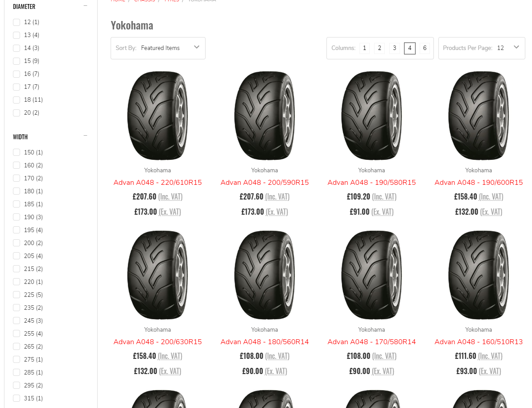532x408 pixels.
Task: Set column layout to 6
Action: click(x=425, y=48)
